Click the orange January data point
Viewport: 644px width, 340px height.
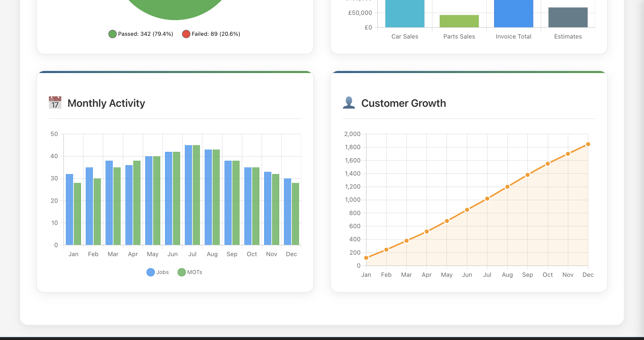click(x=367, y=258)
